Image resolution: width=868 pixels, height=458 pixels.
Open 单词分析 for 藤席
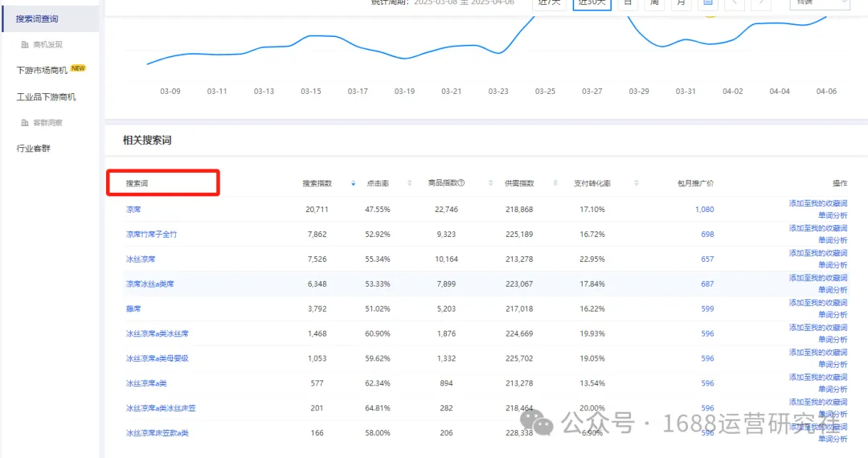833,315
